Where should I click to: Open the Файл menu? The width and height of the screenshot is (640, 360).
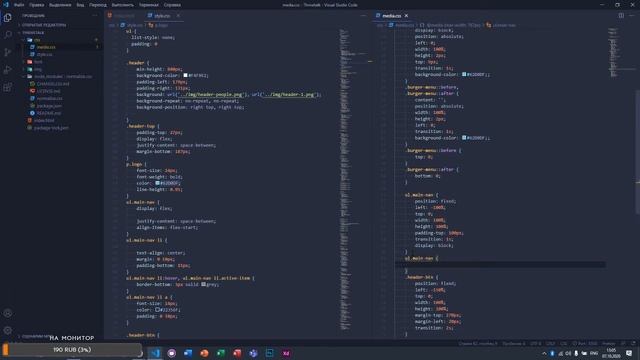pos(19,5)
